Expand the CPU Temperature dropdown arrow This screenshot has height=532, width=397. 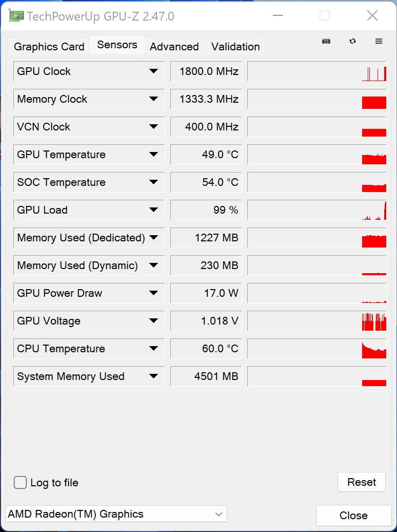[153, 349]
